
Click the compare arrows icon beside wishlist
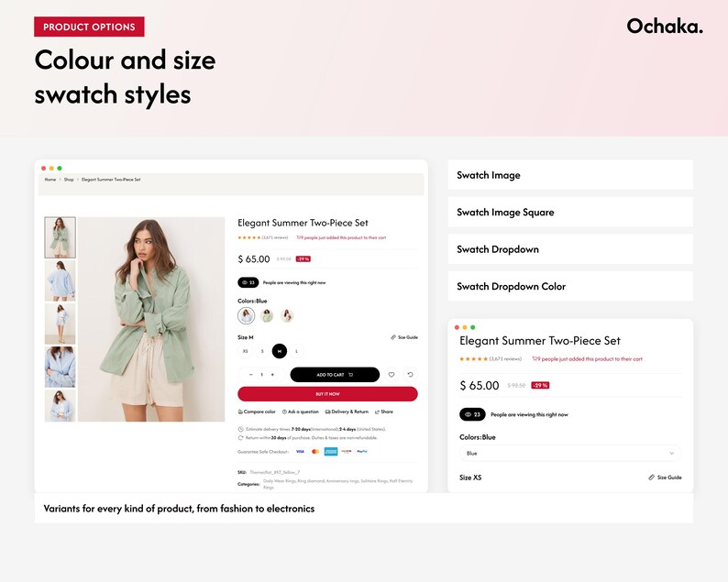(410, 375)
